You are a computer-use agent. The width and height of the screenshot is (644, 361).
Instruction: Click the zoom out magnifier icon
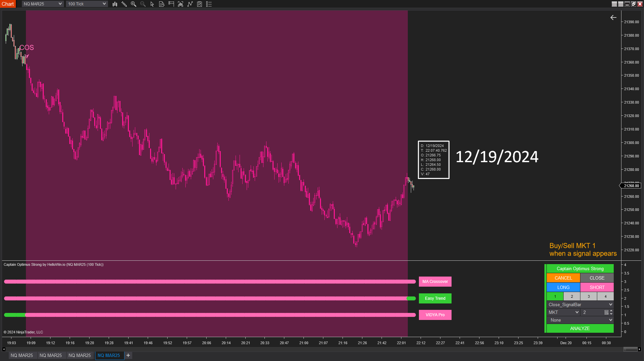click(x=143, y=4)
